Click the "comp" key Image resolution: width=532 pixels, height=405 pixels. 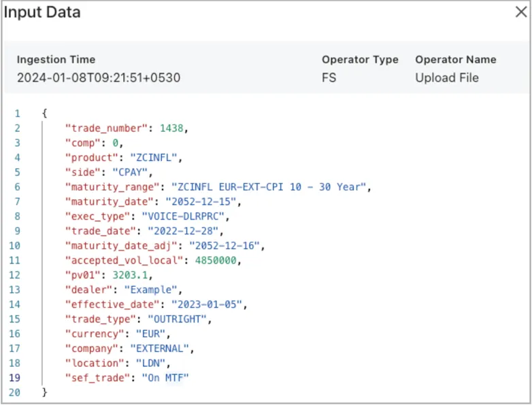83,143
